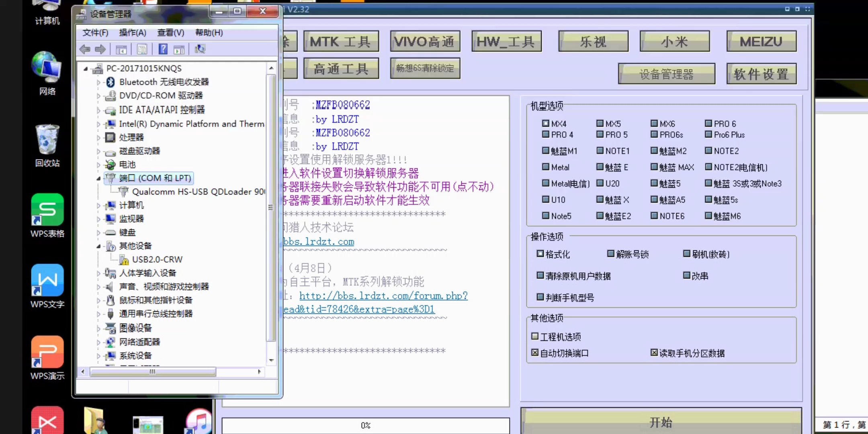Switch to the MEIZU tab button

761,41
